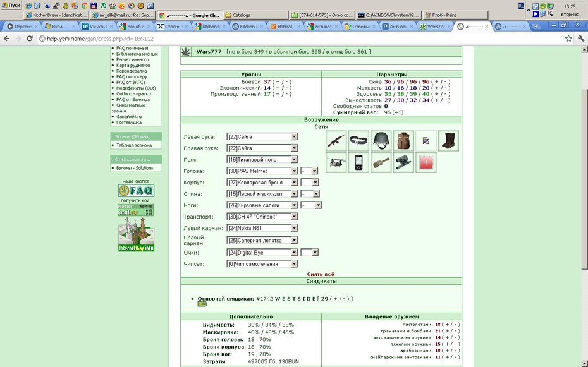Open the Голова modifier dropdown beside PAS Helmet

click(x=309, y=171)
